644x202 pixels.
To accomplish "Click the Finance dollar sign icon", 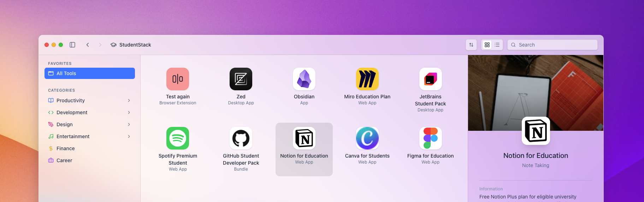I will (x=51, y=148).
